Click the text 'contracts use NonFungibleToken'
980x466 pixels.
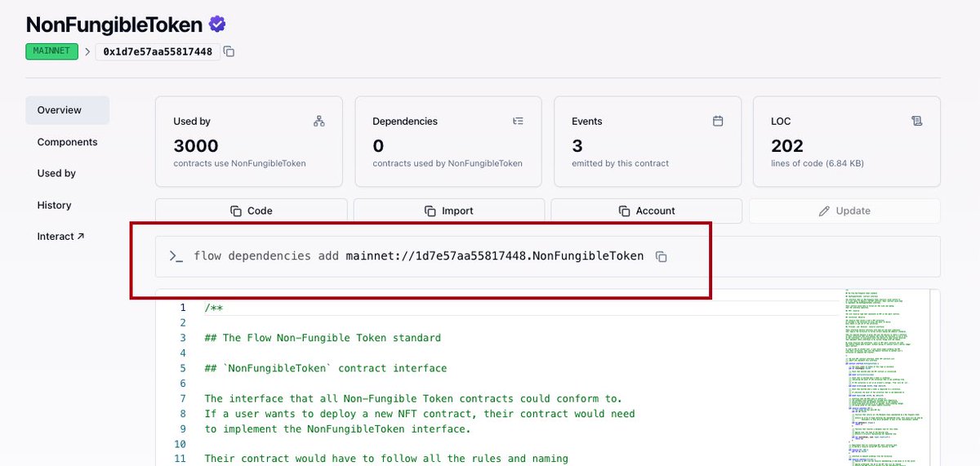click(x=239, y=163)
